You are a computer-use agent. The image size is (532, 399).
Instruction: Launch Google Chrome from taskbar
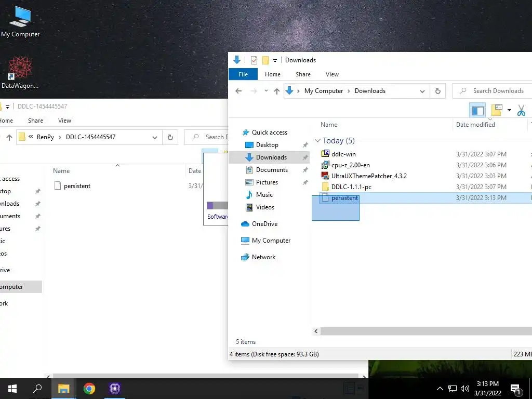[89, 389]
